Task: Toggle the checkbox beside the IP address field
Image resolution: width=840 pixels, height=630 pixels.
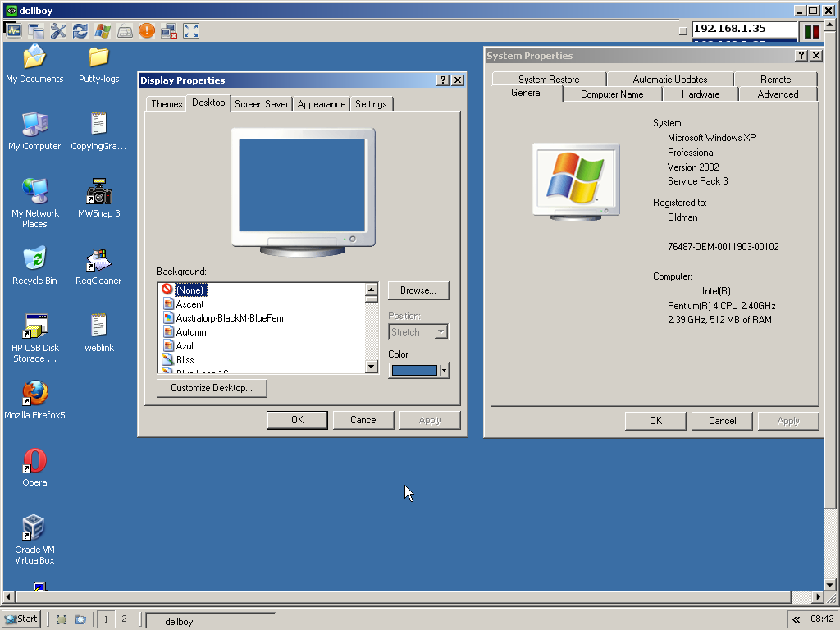Action: (682, 30)
